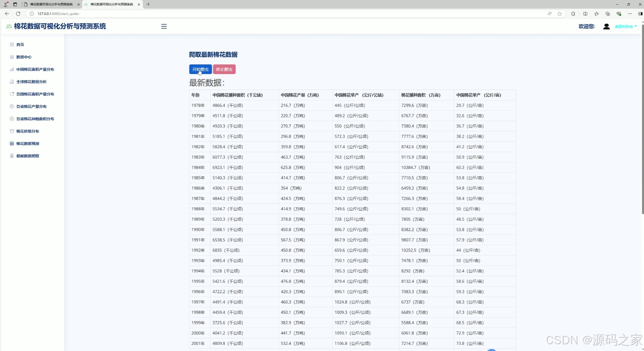Open 棉花数据预测 in the sidebar
This screenshot has height=351, width=644.
coord(28,143)
